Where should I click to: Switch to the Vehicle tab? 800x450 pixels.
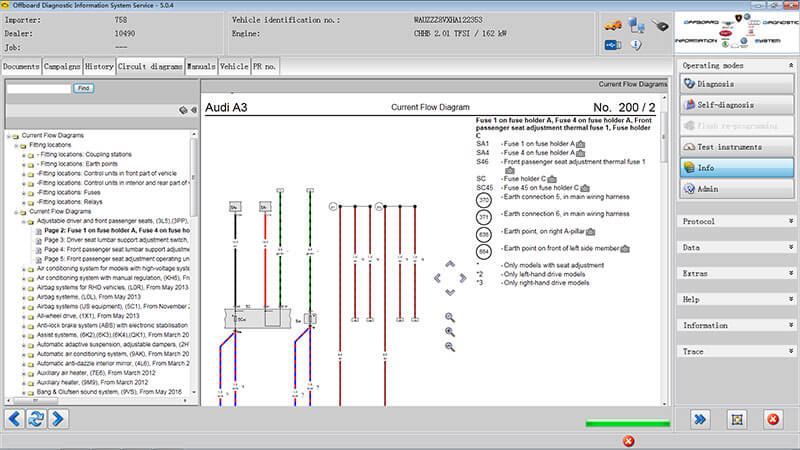(x=234, y=67)
